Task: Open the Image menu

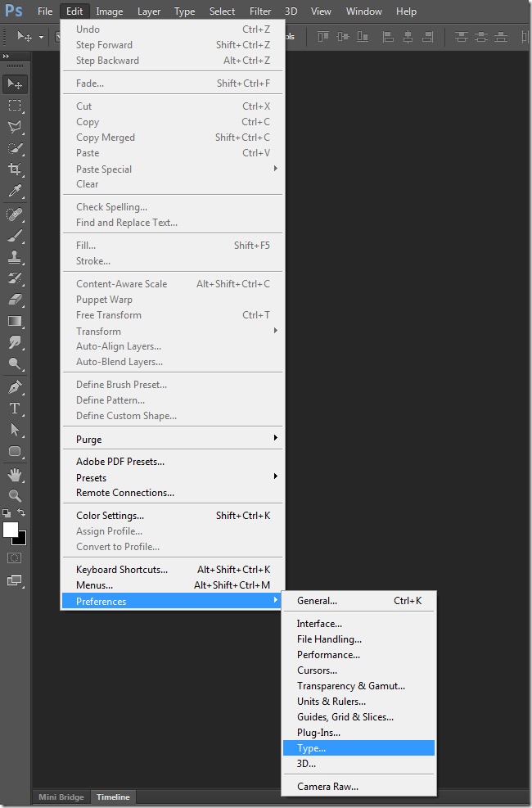Action: [109, 11]
